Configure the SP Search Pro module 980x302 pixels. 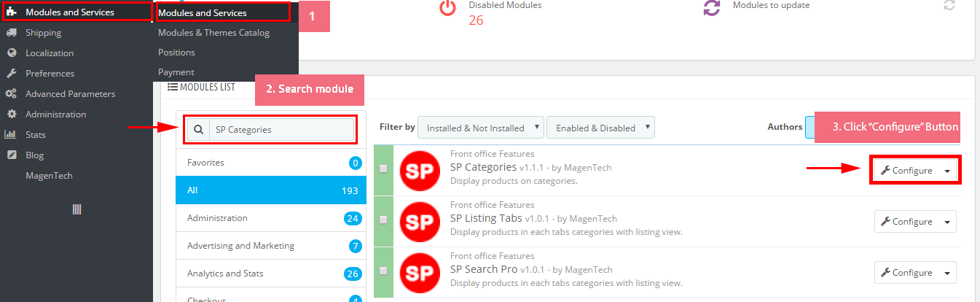click(x=906, y=273)
